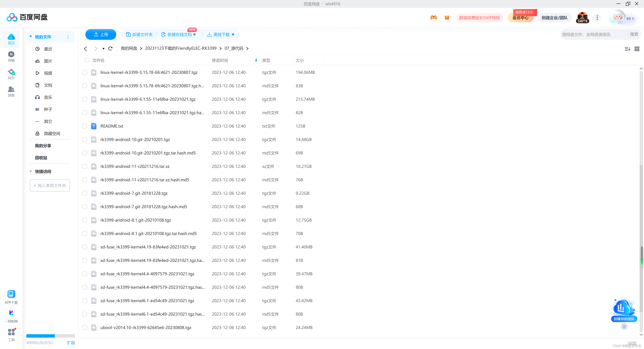Click the 百度网盘 logo

pyautogui.click(x=27, y=17)
